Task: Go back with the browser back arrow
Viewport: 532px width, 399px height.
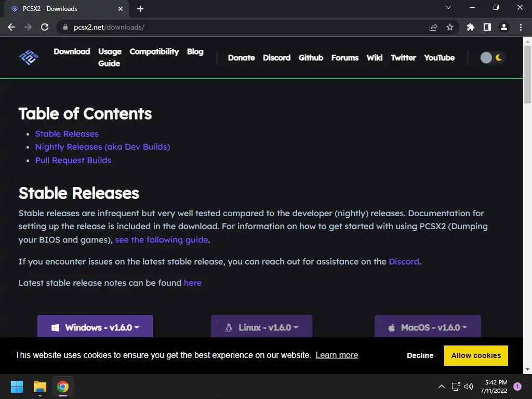Action: [x=11, y=27]
